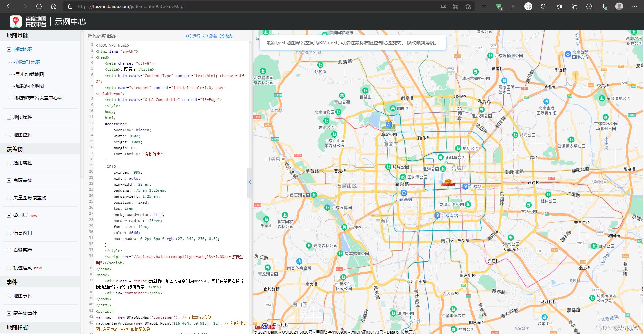Click the 龙潭西湖公园 park marker
644x334 pixels.
[468, 204]
